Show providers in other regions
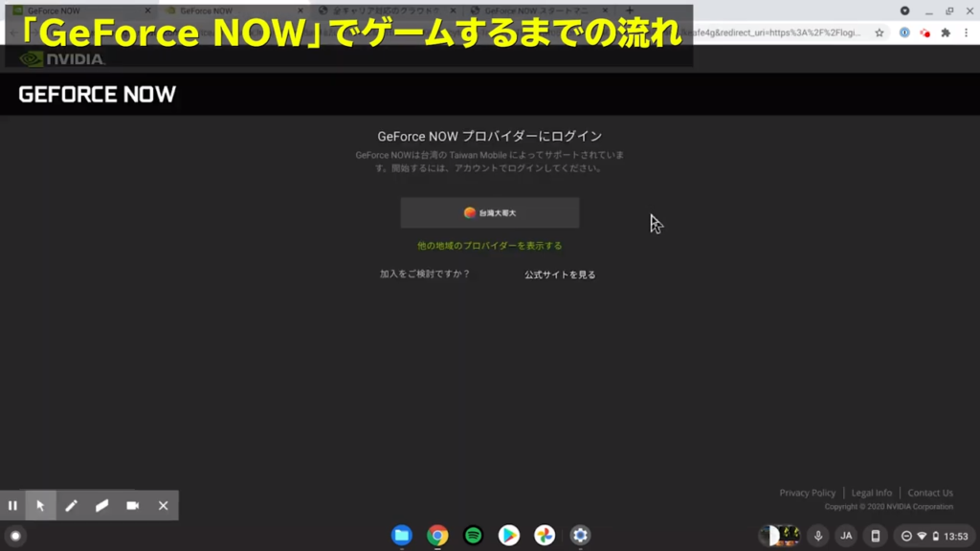This screenshot has height=551, width=980. click(x=489, y=246)
